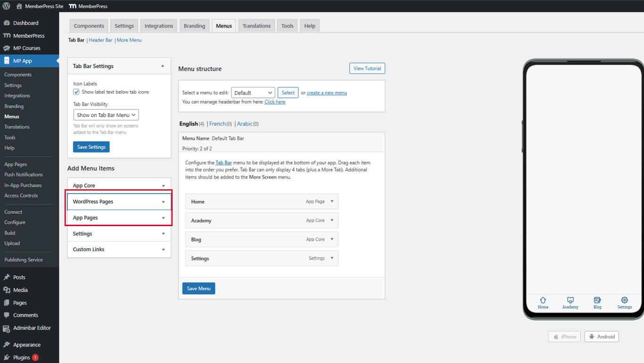
Task: Switch preview to iPhone
Action: point(564,337)
